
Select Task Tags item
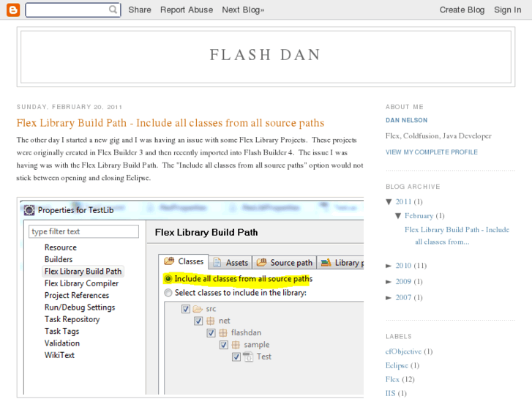click(x=61, y=332)
